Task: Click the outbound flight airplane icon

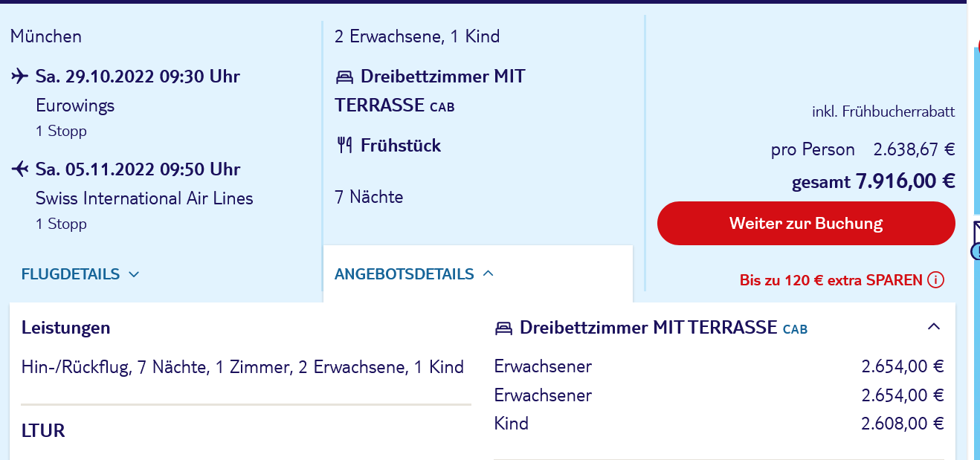Action: pos(20,77)
